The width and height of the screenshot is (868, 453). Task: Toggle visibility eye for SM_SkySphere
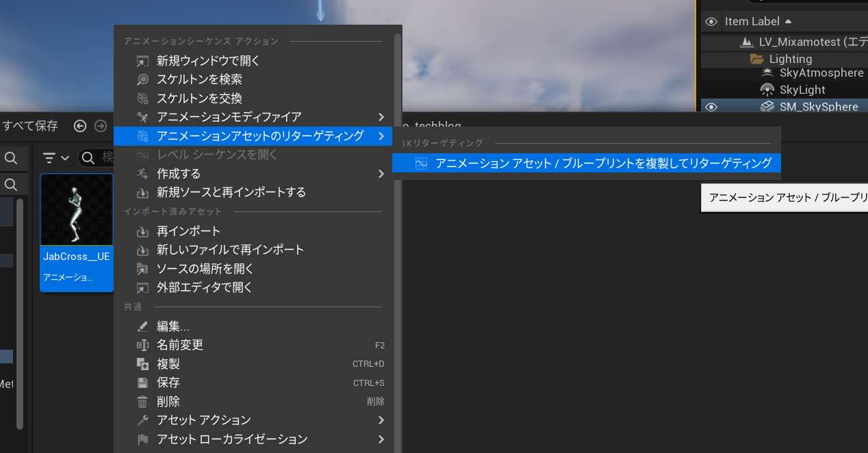pos(711,107)
